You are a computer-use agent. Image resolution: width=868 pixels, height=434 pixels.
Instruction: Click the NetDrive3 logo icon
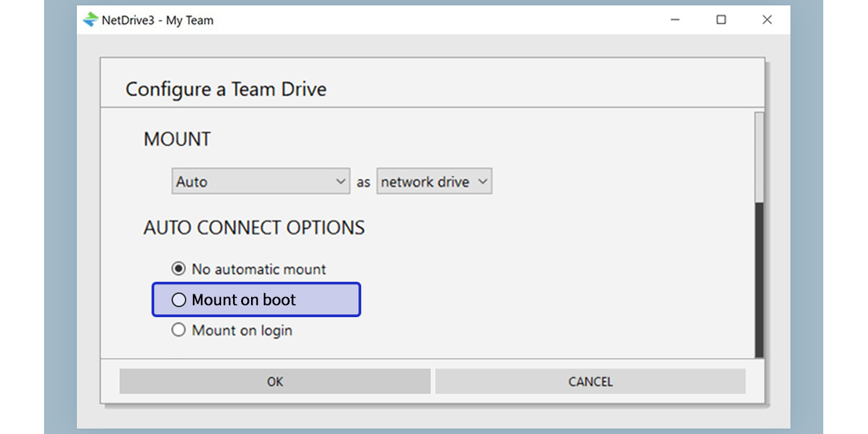(x=91, y=20)
